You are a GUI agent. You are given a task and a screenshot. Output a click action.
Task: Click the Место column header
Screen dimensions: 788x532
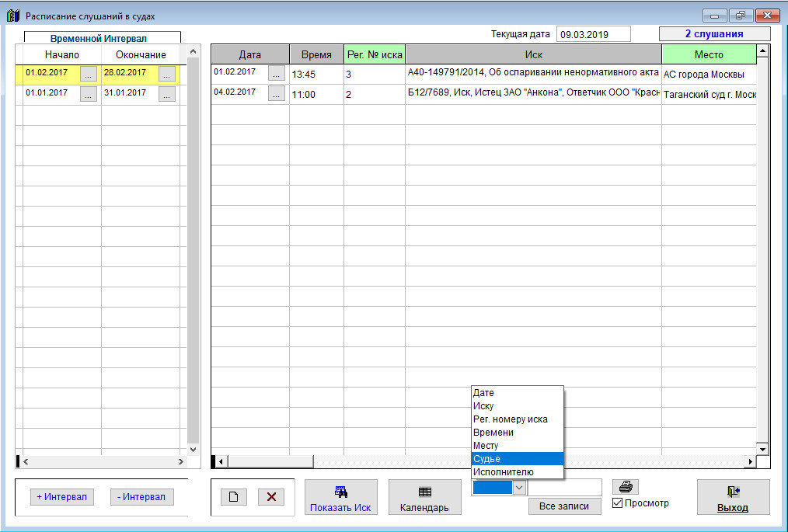click(x=709, y=54)
